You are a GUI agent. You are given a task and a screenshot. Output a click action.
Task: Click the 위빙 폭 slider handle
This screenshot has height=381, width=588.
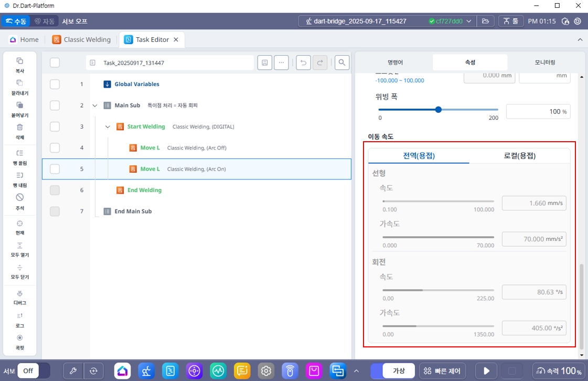click(x=439, y=110)
